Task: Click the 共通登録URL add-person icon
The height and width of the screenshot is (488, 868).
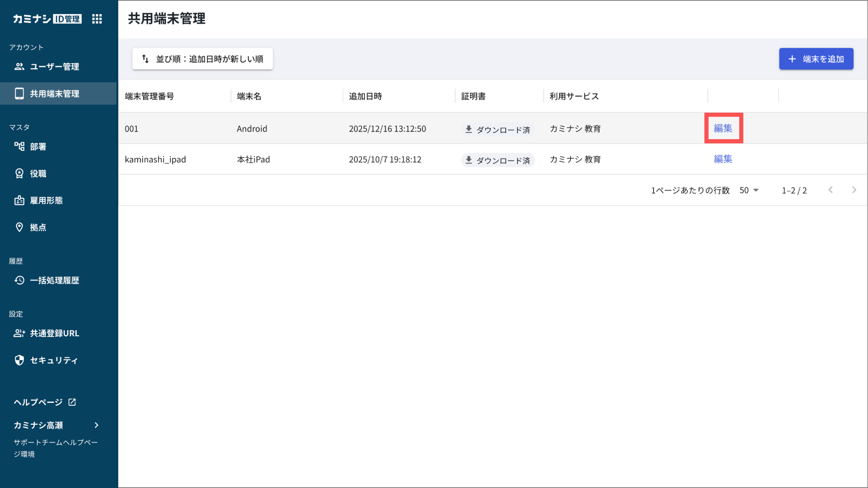Action: pos(19,333)
